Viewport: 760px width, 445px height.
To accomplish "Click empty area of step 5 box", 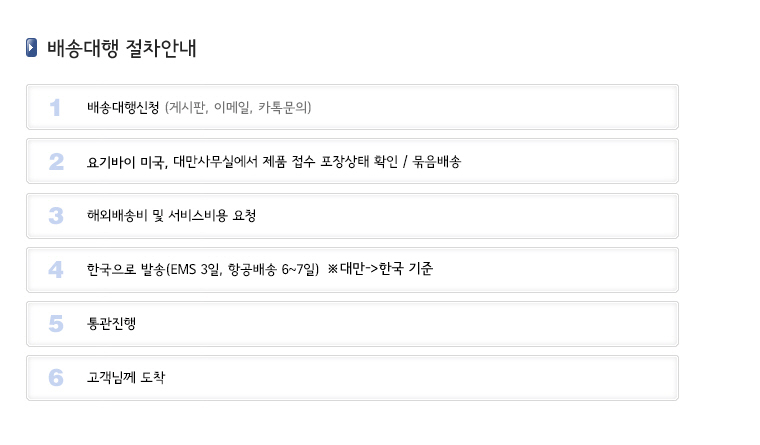I will [407, 324].
